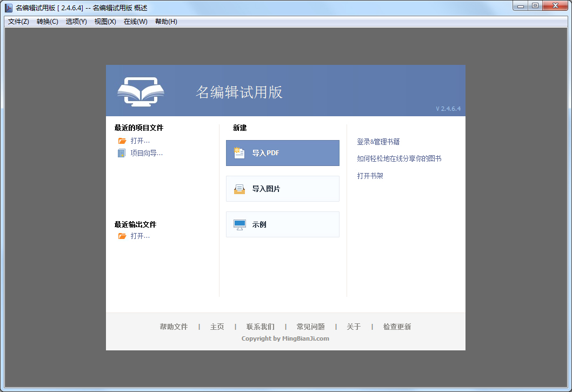
Task: Maximize the application window
Action: [x=535, y=6]
